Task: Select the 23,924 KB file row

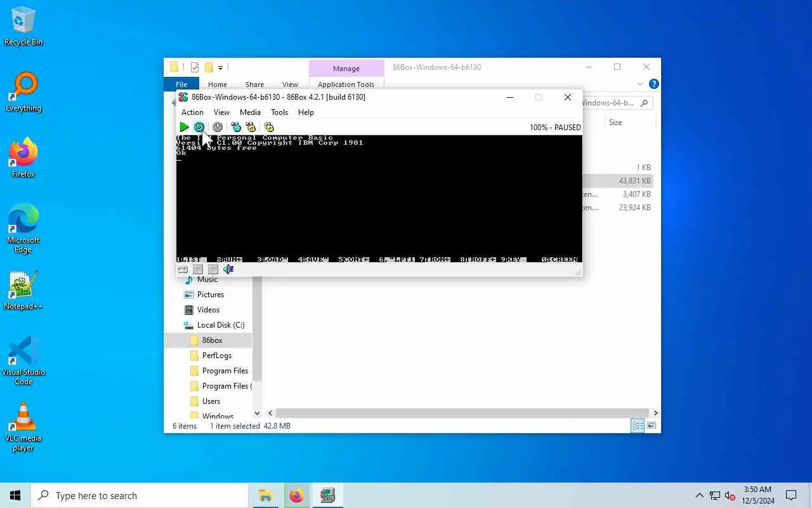Action: point(619,208)
